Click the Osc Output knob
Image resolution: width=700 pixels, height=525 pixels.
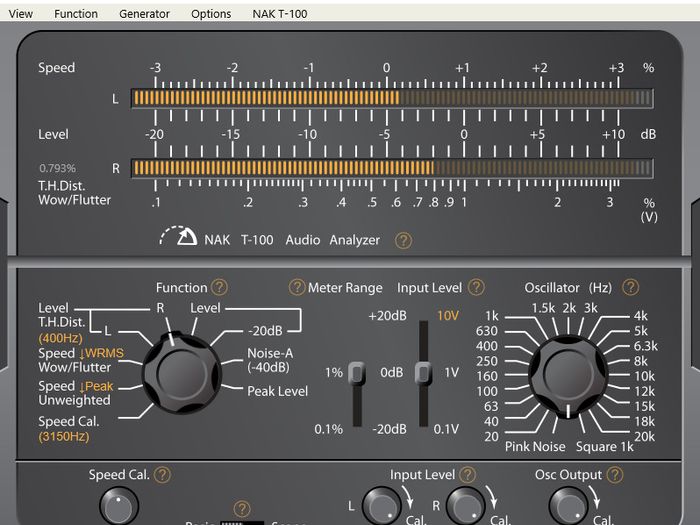568,506
